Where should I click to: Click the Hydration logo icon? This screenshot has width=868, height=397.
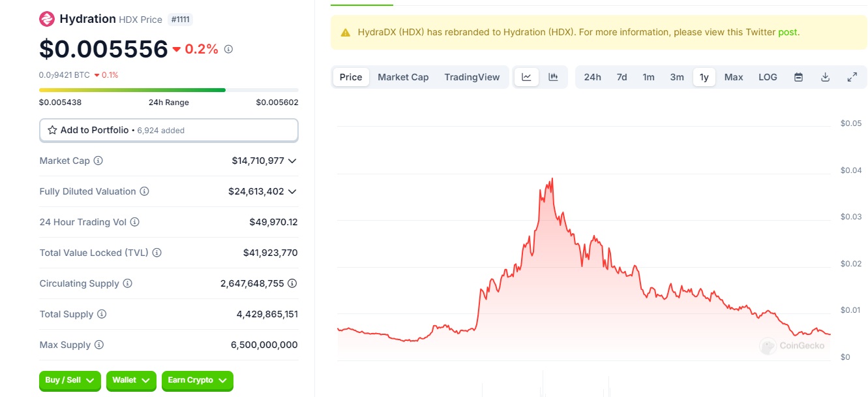coord(47,19)
